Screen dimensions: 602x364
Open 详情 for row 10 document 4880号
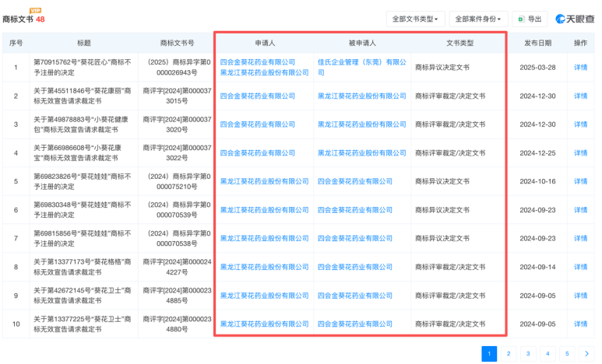[580, 324]
